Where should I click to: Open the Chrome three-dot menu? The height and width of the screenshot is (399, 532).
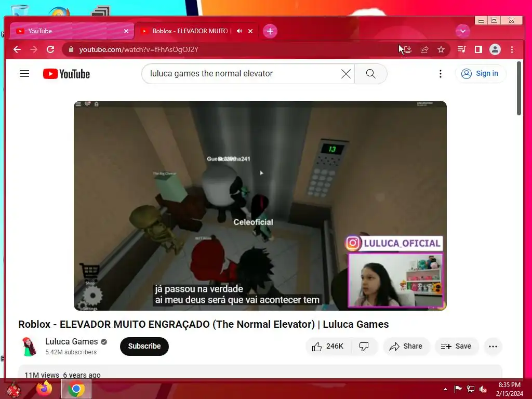click(x=512, y=49)
